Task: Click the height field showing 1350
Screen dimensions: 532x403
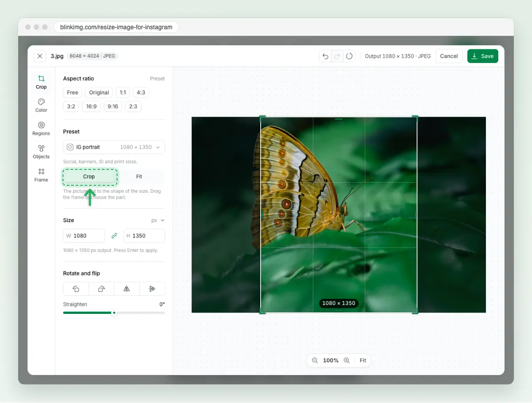Action: (144, 236)
